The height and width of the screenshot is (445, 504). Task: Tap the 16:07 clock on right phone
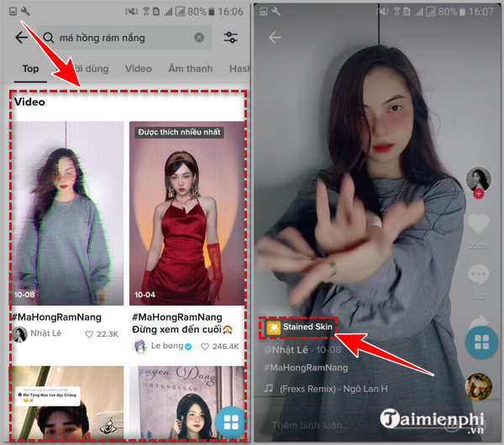point(480,12)
